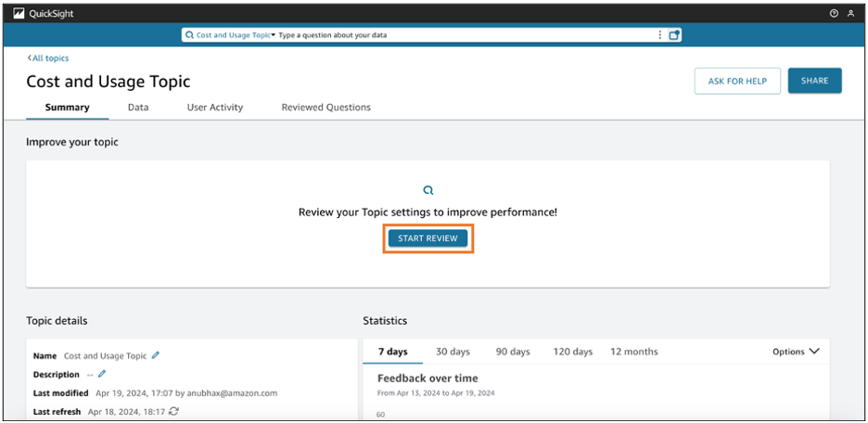The height and width of the screenshot is (423, 868).
Task: Select the 90 days statistics tab
Action: [x=513, y=352]
